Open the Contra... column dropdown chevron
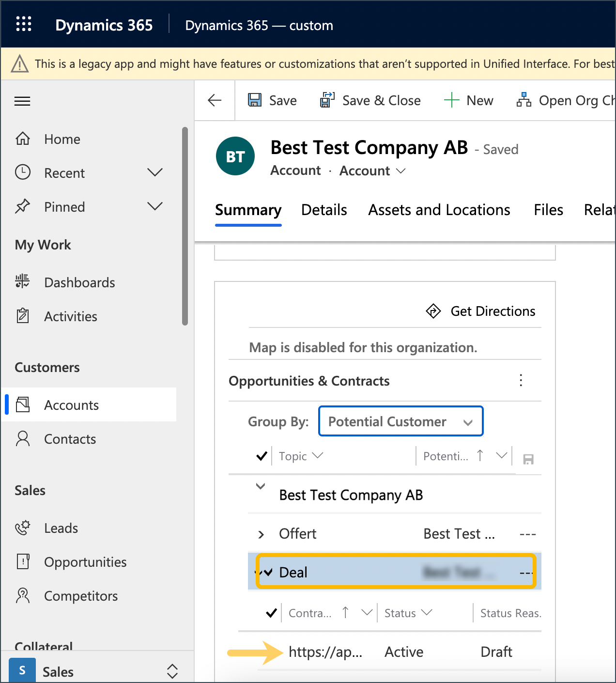Image resolution: width=616 pixels, height=683 pixels. click(x=368, y=612)
